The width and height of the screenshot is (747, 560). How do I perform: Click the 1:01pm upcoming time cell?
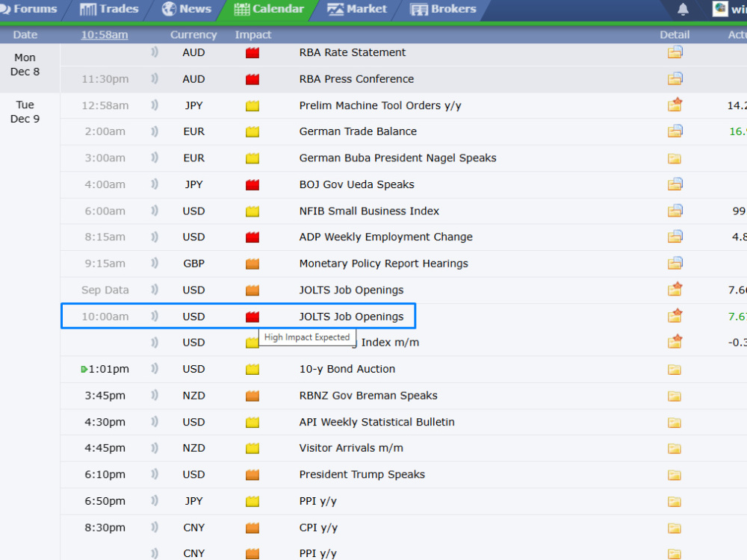coord(105,369)
